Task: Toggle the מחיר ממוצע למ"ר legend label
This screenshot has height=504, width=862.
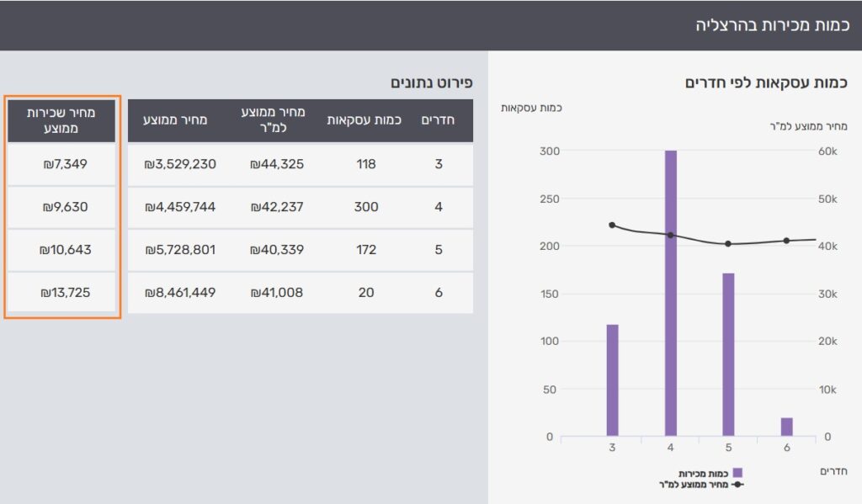Action: 694,485
